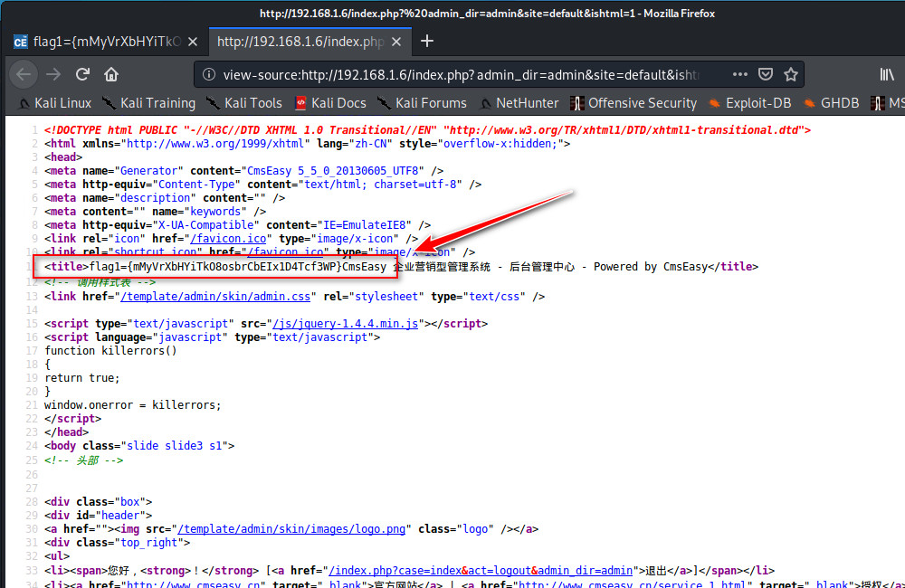Open the Offensive Security bookmark

(633, 103)
